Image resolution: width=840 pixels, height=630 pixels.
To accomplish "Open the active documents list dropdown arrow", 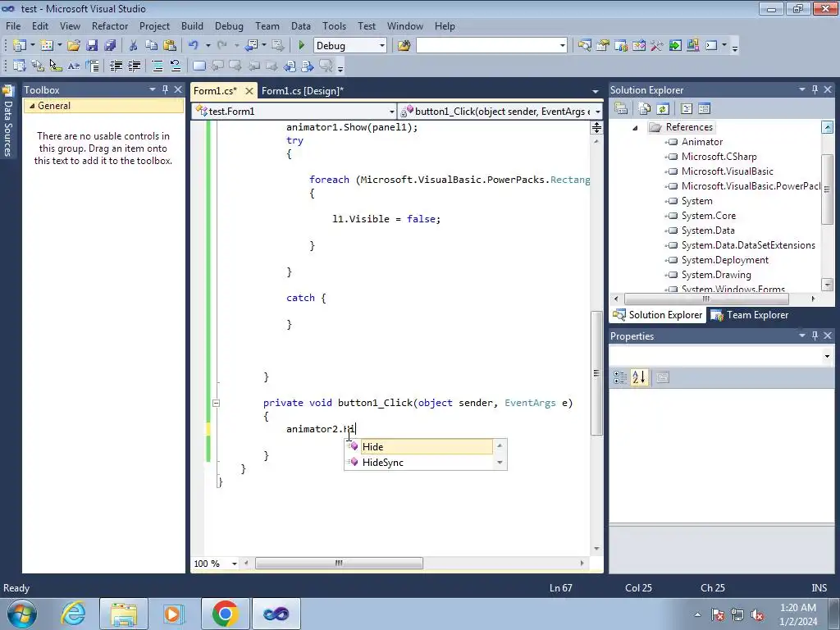I will tap(596, 91).
